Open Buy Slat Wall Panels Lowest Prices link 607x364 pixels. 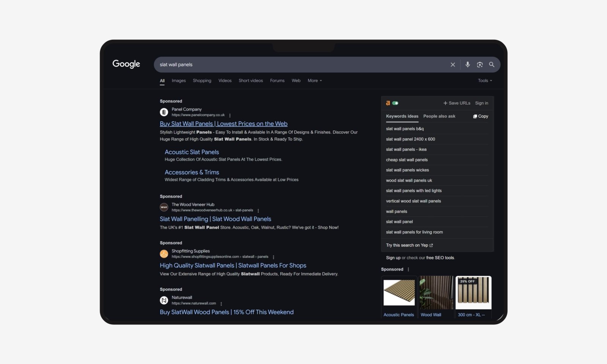pyautogui.click(x=224, y=124)
